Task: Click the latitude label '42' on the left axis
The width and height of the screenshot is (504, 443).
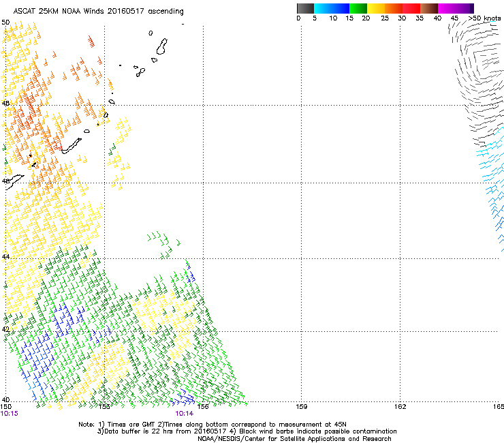Action: click(x=5, y=329)
